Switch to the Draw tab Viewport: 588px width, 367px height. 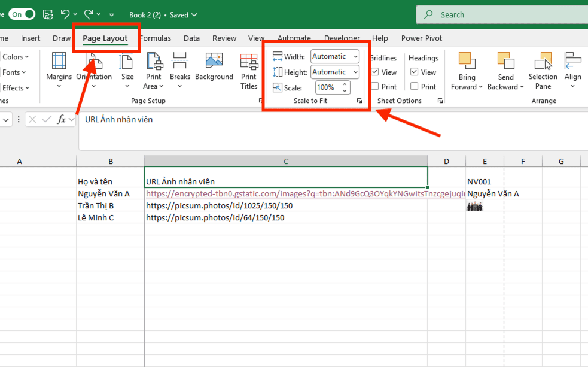[62, 38]
